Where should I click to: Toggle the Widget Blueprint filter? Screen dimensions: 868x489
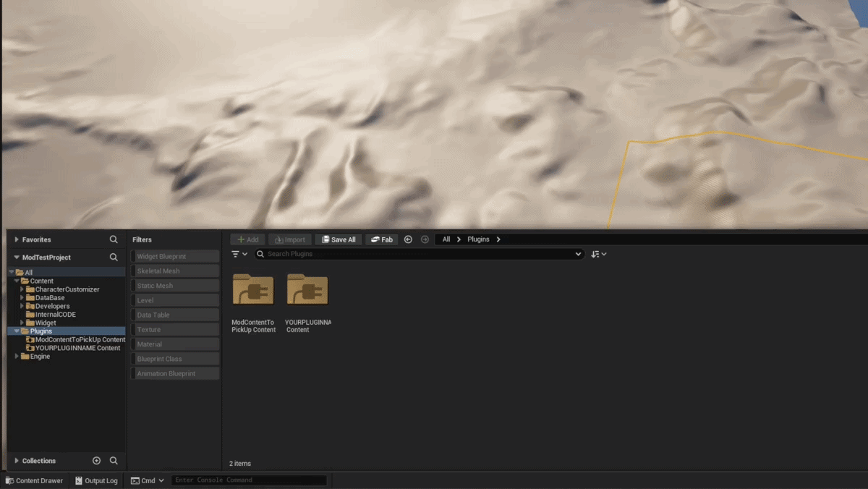[174, 256]
